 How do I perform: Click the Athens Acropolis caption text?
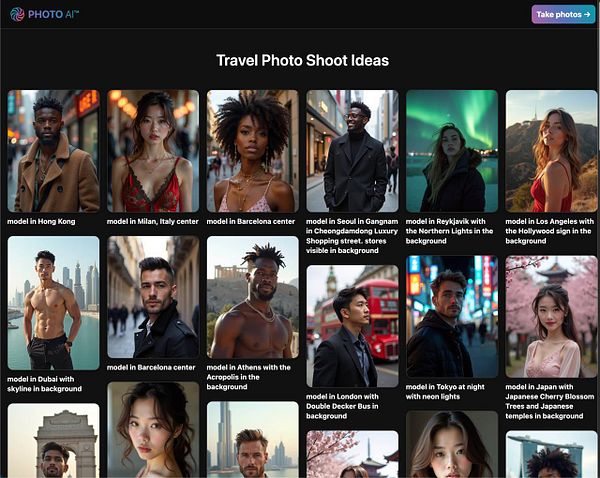pos(249,377)
